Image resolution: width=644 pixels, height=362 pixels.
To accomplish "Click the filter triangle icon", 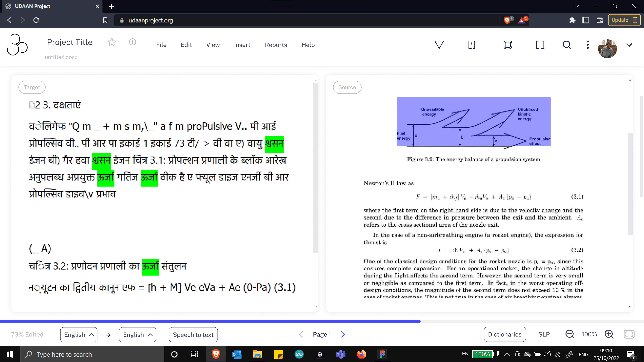I will coord(439,45).
